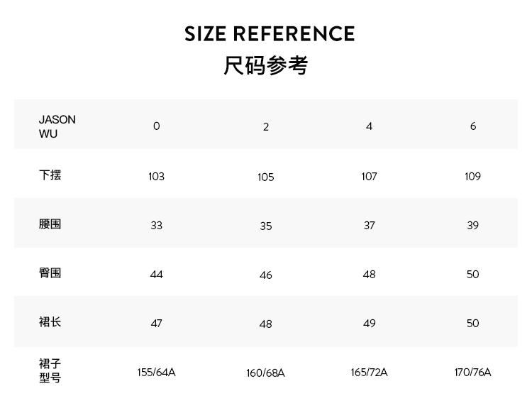Click the 170/76A skirt model
Screen dimensions: 532x413
tap(473, 372)
